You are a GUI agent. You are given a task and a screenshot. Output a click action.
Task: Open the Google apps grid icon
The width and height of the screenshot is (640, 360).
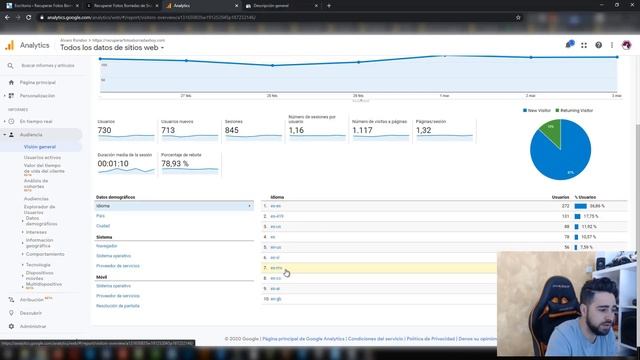pyautogui.click(x=584, y=45)
